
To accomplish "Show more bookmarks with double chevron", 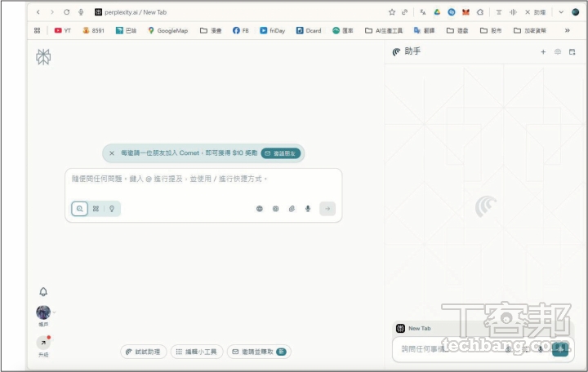I will (x=568, y=30).
